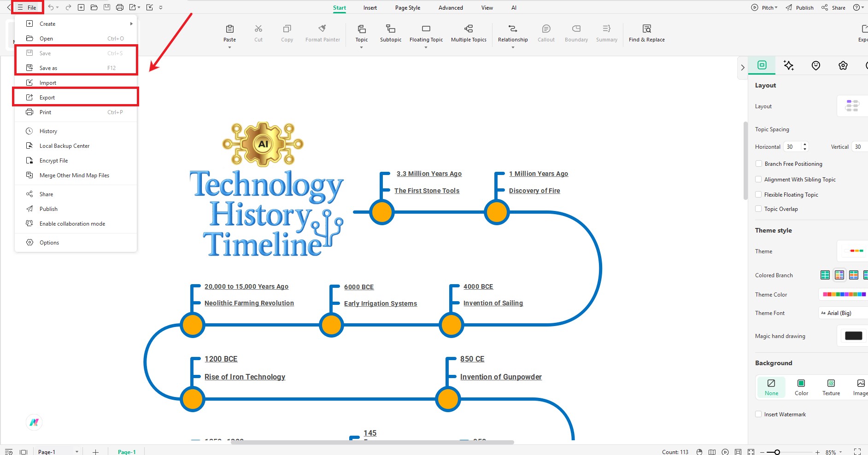Viewport: 868px width, 455px height.
Task: Open the Layout style dropdown
Action: [852, 106]
